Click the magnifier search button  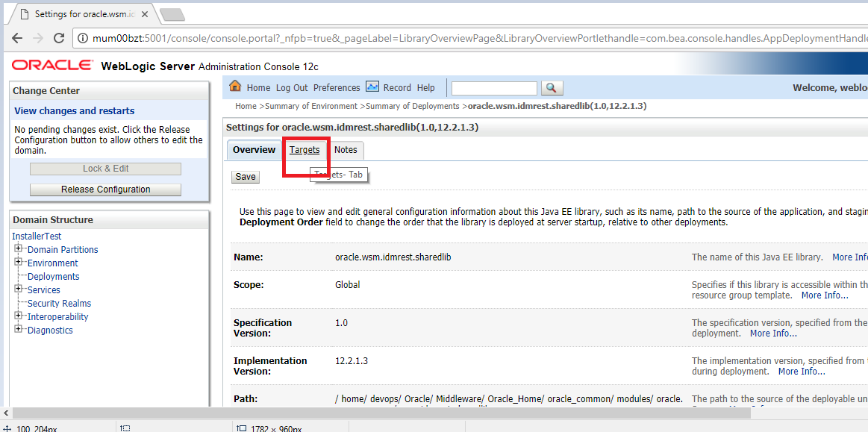pyautogui.click(x=552, y=88)
